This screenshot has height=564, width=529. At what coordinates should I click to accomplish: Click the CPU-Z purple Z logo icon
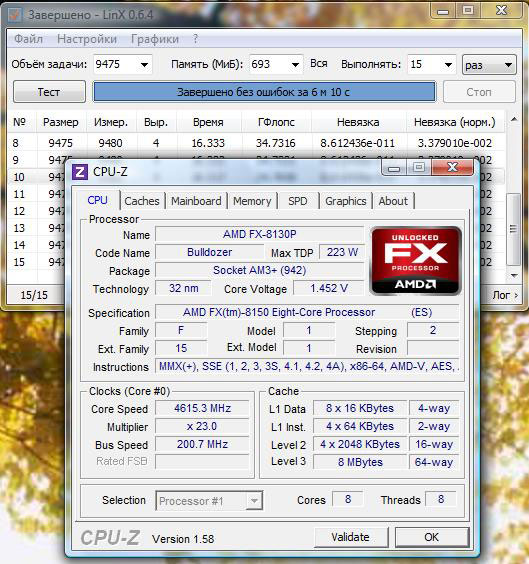click(80, 172)
